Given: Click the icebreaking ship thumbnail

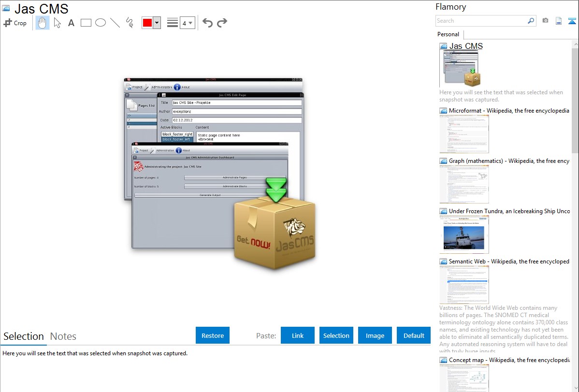Looking at the screenshot, I should pos(464,234).
